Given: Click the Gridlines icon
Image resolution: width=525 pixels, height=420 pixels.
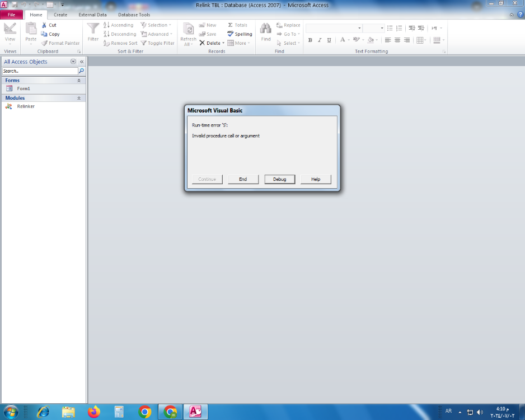Looking at the screenshot, I should click(x=420, y=40).
